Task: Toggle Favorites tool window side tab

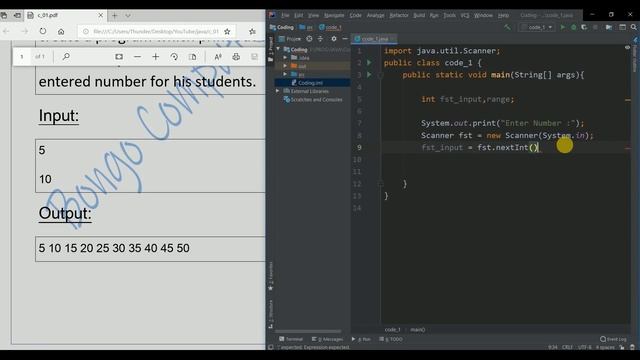Action: (271, 276)
